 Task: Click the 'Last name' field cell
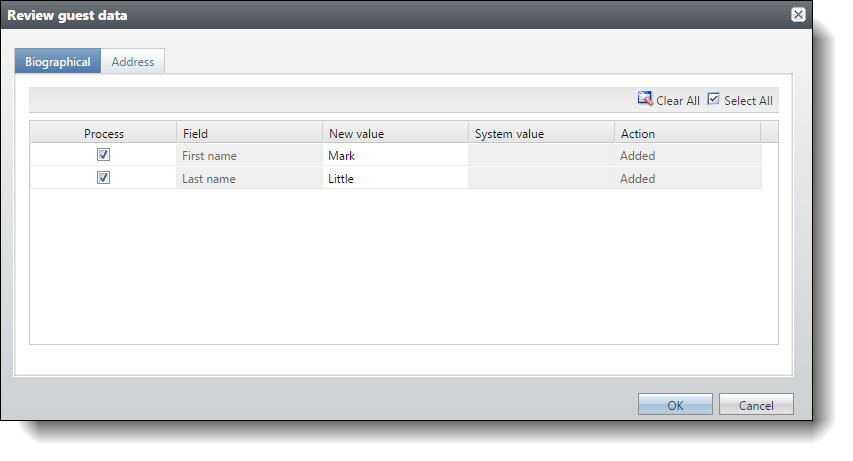pyautogui.click(x=250, y=178)
